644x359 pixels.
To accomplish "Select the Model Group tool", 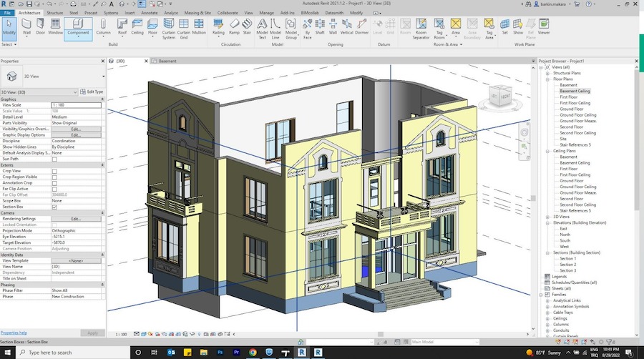I will [291, 29].
